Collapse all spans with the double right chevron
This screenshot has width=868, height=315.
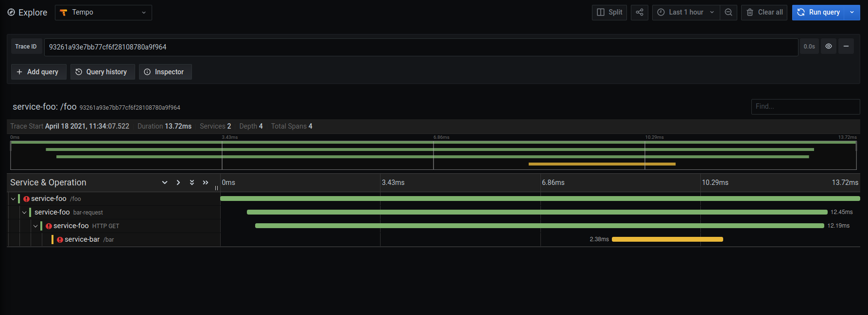coord(206,182)
